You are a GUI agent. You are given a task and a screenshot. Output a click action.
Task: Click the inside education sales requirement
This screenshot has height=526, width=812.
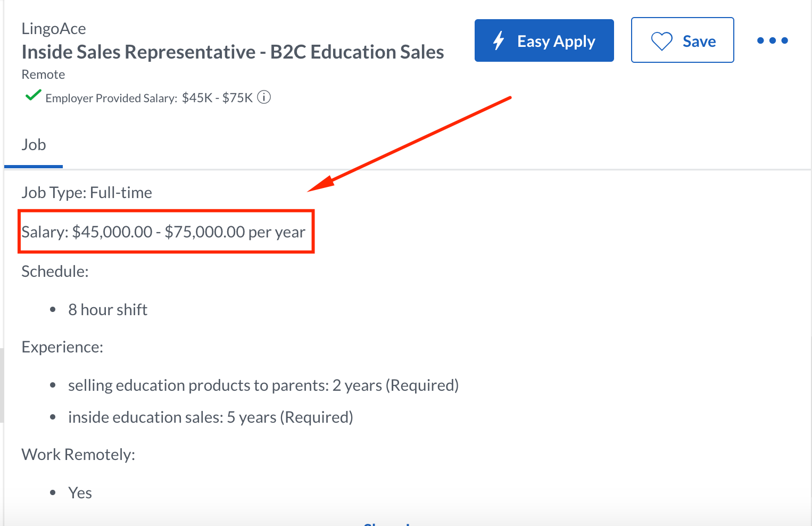point(210,417)
